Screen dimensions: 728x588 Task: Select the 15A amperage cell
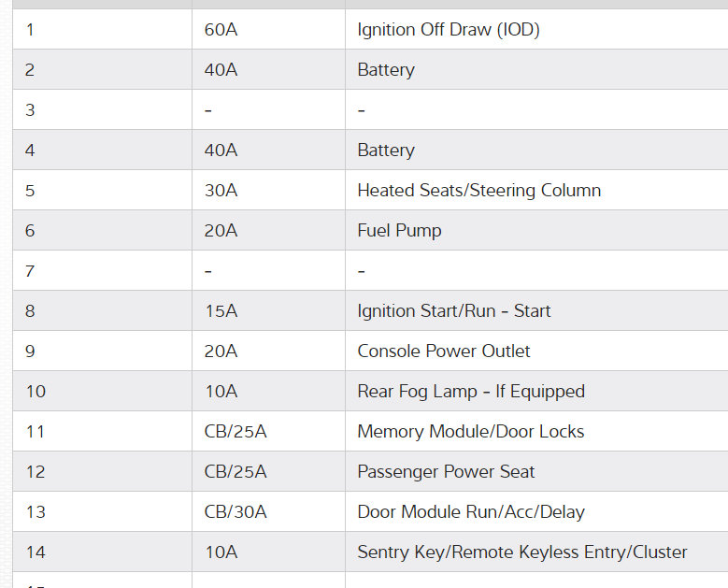tap(221, 311)
